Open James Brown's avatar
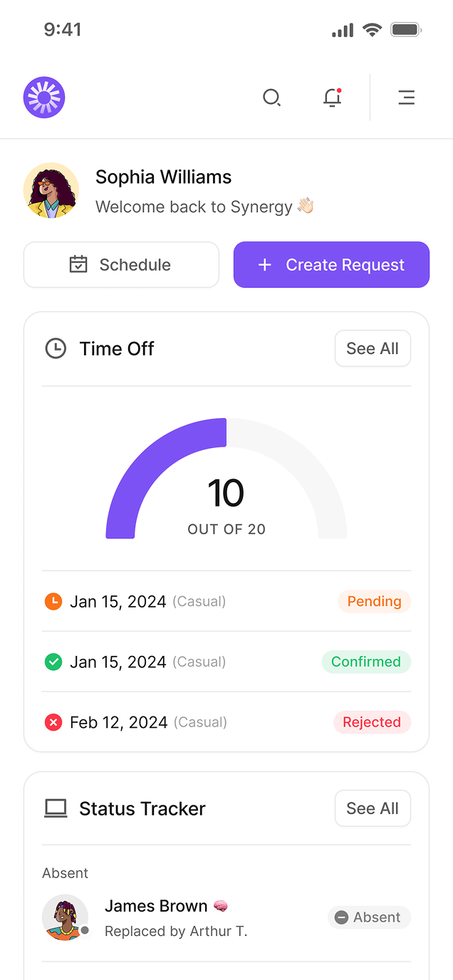This screenshot has width=453, height=980. [65, 917]
